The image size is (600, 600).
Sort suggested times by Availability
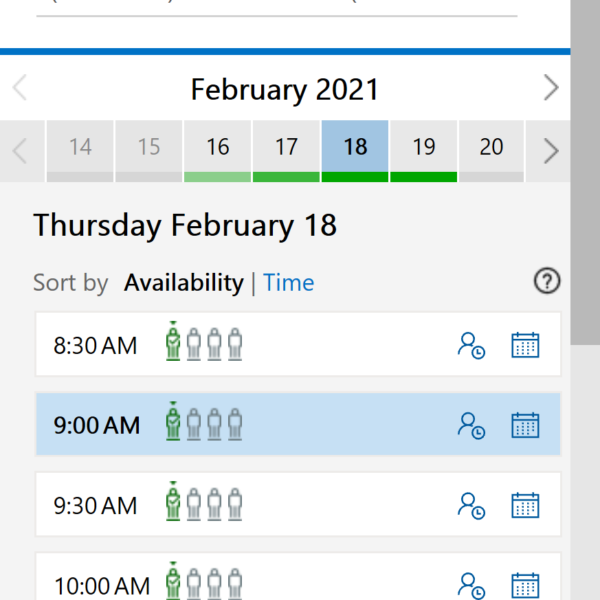184,283
